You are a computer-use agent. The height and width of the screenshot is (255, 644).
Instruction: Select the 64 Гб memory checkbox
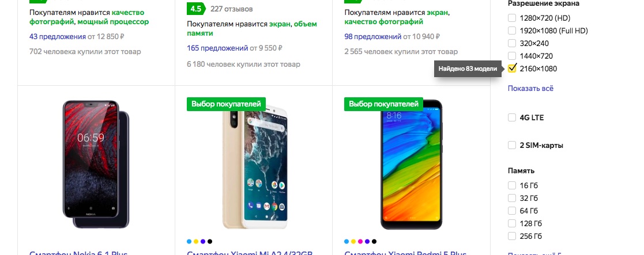[512, 211]
